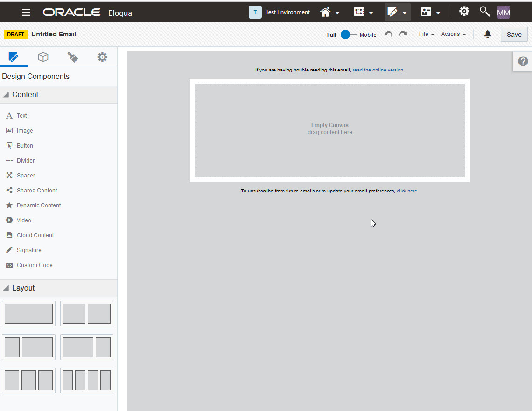532x411 pixels.
Task: Switch to the paint brush styles tab
Action: coord(73,57)
